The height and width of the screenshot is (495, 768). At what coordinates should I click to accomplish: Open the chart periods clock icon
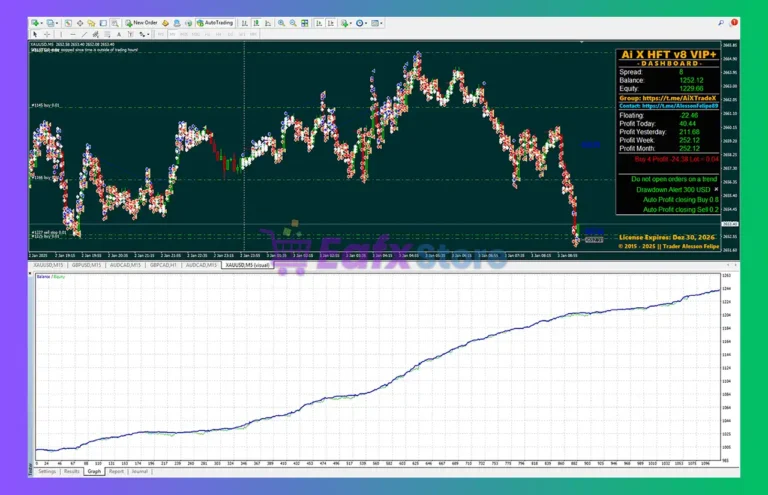pyautogui.click(x=360, y=23)
